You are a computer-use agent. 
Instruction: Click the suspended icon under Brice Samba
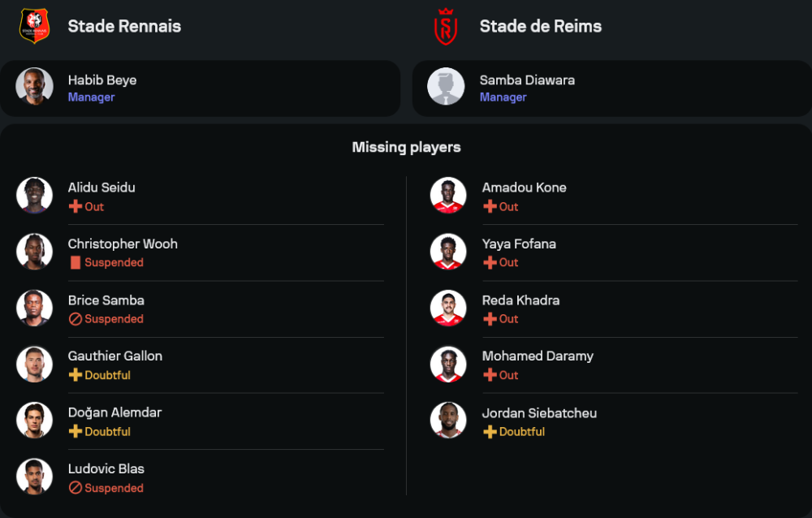click(x=76, y=319)
